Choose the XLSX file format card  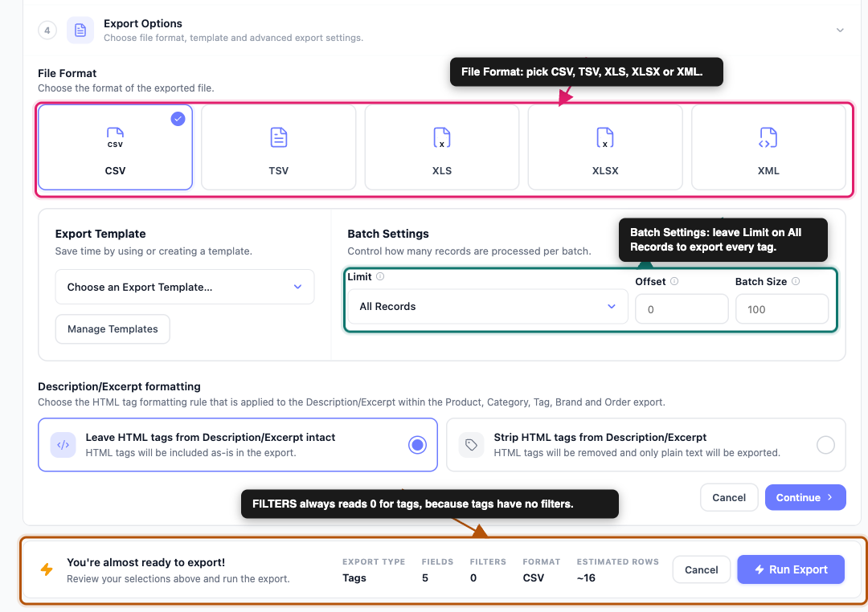tap(605, 147)
